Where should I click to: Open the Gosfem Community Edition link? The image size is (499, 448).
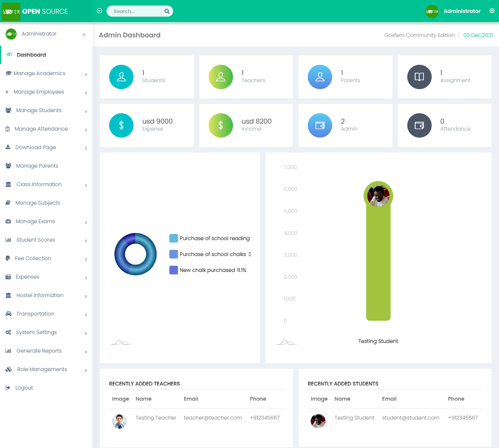pos(419,35)
